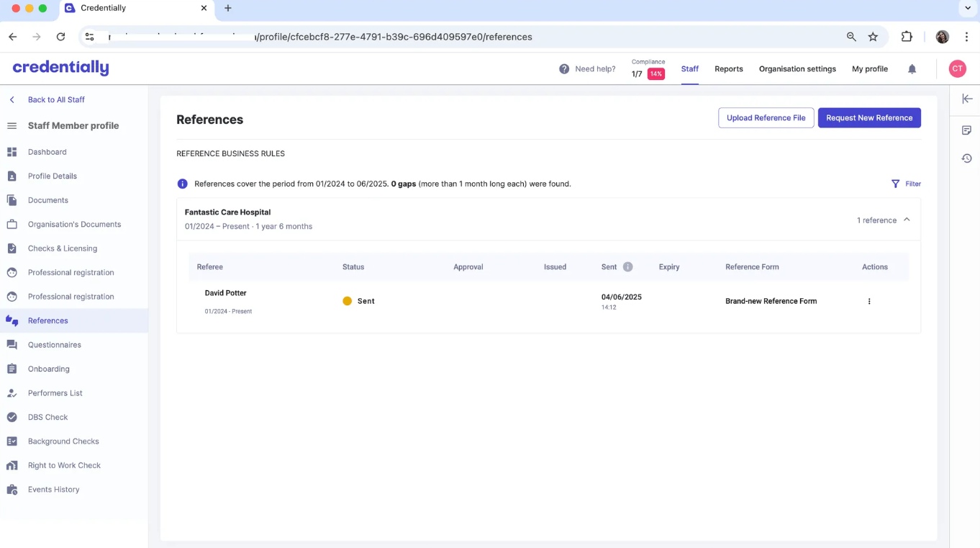
Task: Open the Filter option for references
Action: click(906, 184)
